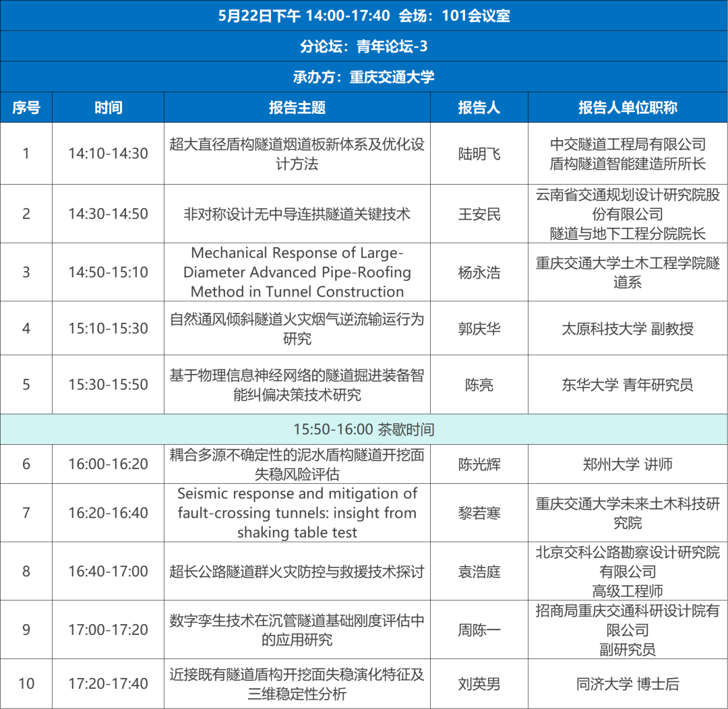Select speaker name '杨永浩'
Viewport: 728px width, 709px height.
pyautogui.click(x=479, y=272)
